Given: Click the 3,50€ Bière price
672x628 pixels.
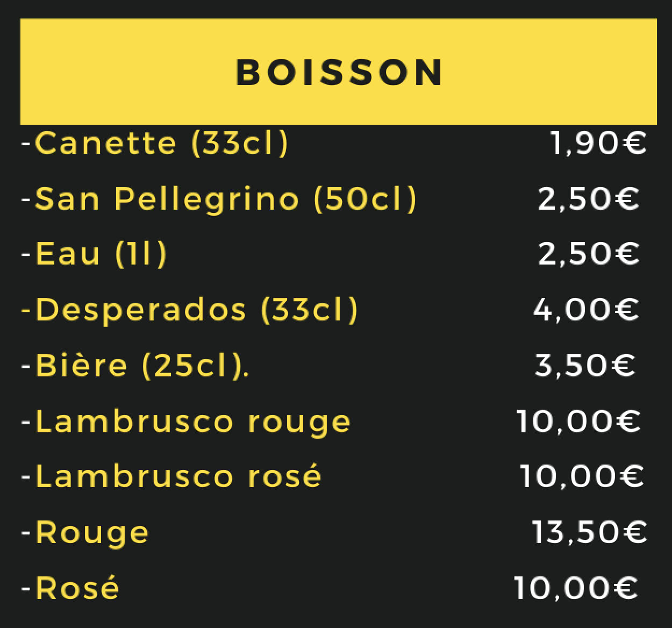Looking at the screenshot, I should pos(585,366).
